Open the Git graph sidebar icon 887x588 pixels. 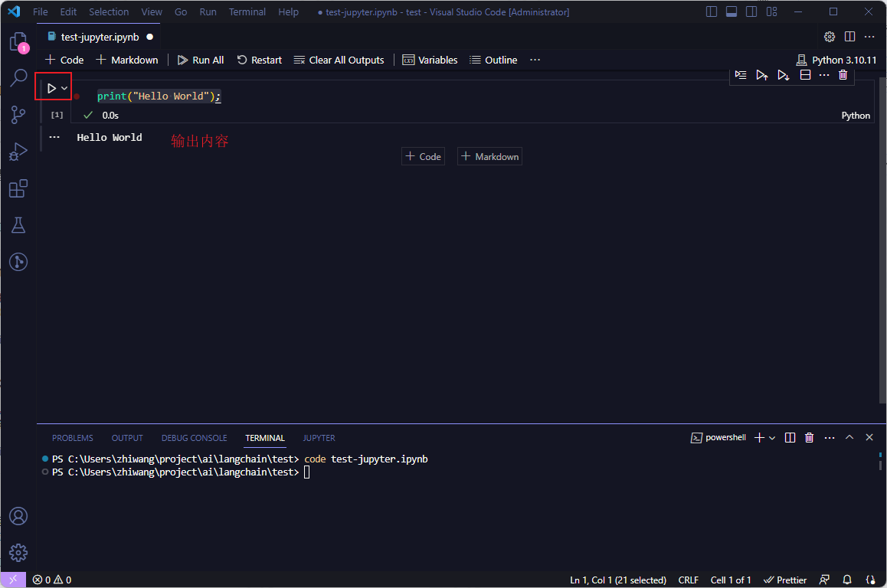point(18,262)
